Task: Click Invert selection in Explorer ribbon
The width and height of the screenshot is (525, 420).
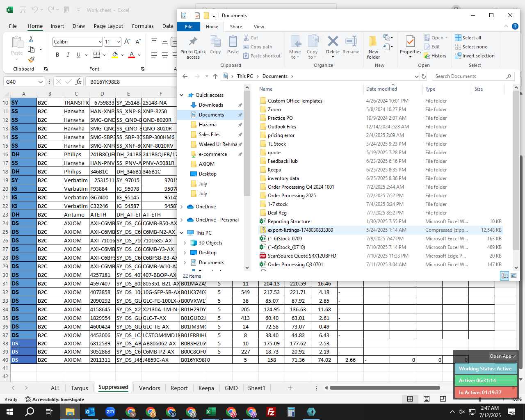Action: 475,56
